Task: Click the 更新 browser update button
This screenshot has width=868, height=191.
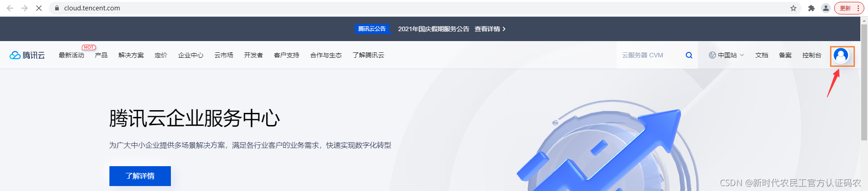Action: click(849, 8)
